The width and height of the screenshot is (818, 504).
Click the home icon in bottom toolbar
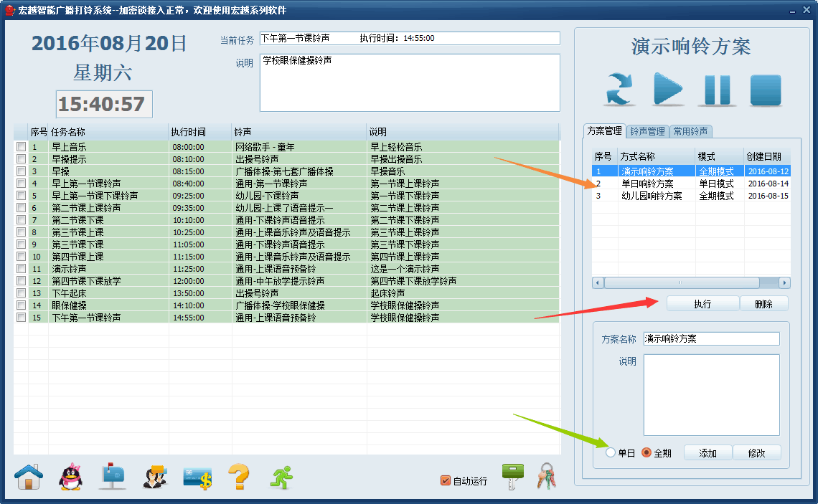point(29,476)
